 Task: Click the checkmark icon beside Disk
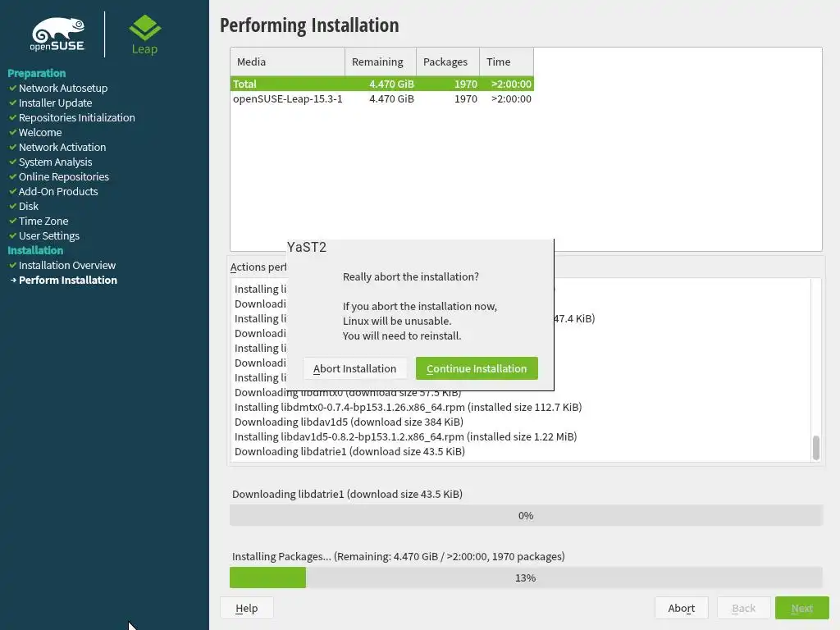[x=13, y=206]
